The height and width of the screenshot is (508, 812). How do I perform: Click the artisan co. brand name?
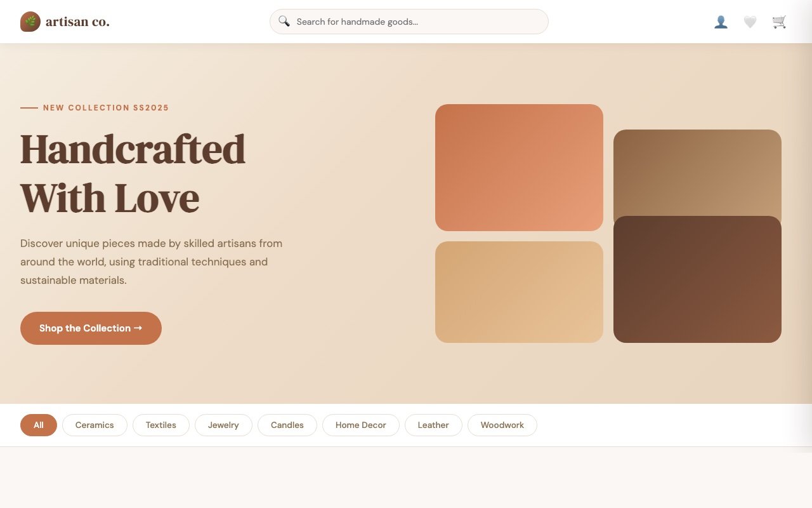77,22
